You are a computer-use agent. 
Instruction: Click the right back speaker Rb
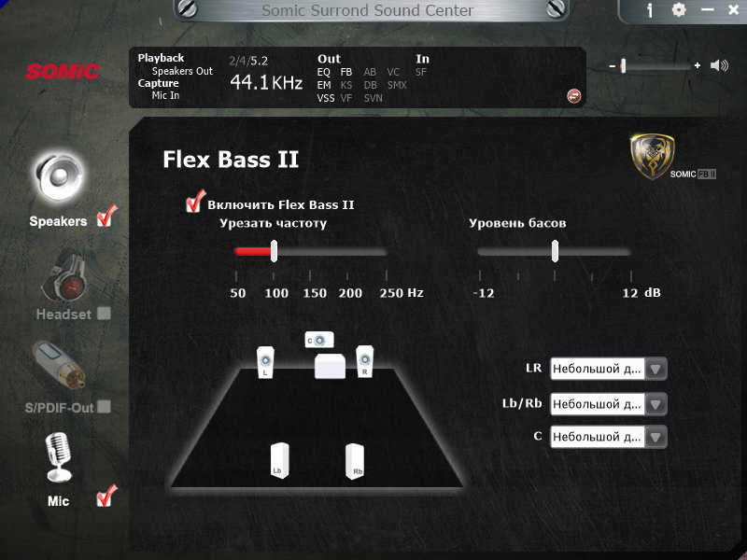click(x=355, y=460)
